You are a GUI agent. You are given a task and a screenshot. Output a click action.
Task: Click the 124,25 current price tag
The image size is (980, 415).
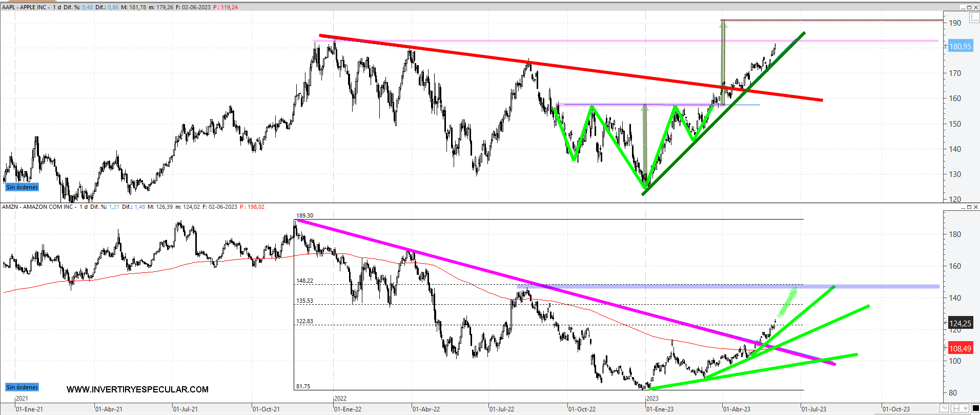tap(959, 323)
